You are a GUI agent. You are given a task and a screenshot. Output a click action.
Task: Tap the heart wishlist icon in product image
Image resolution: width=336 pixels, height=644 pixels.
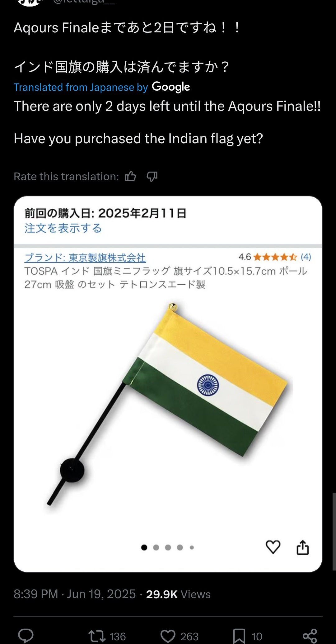pos(273,547)
